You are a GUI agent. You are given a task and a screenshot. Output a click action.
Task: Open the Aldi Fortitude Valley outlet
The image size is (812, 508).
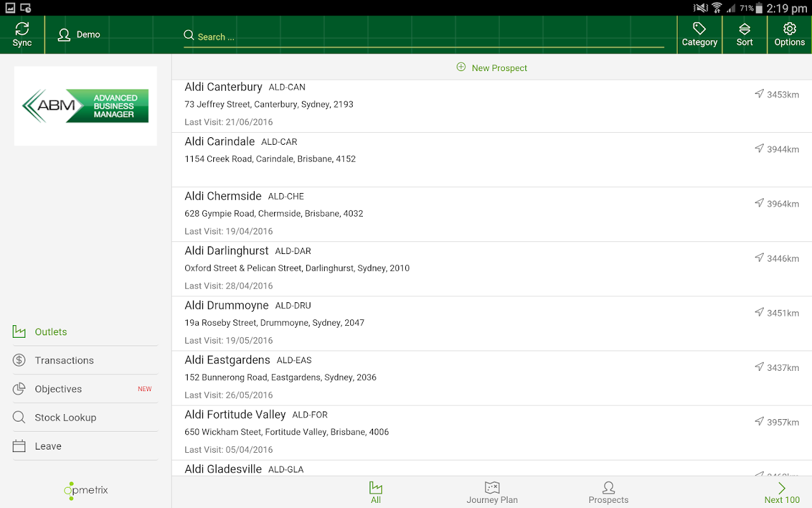pos(492,433)
